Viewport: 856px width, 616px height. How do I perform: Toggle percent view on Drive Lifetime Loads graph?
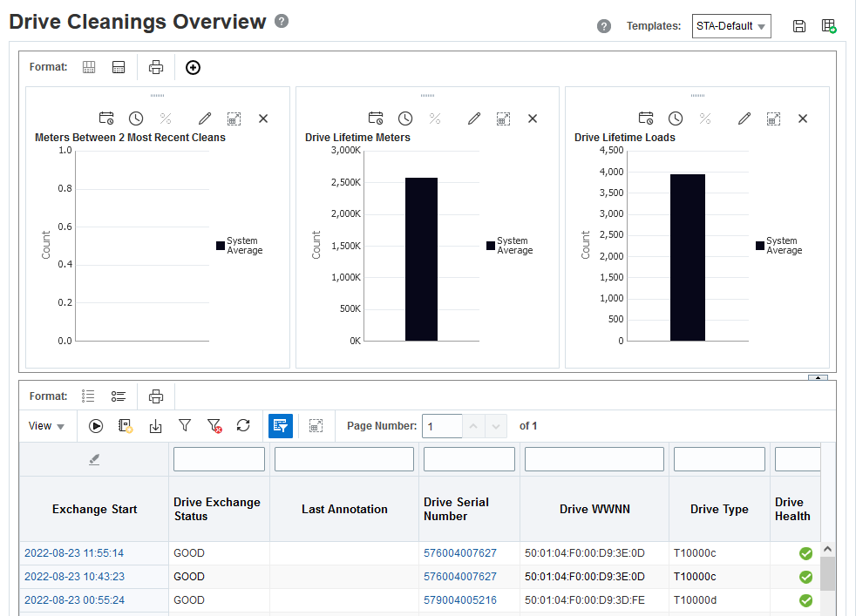(x=705, y=118)
